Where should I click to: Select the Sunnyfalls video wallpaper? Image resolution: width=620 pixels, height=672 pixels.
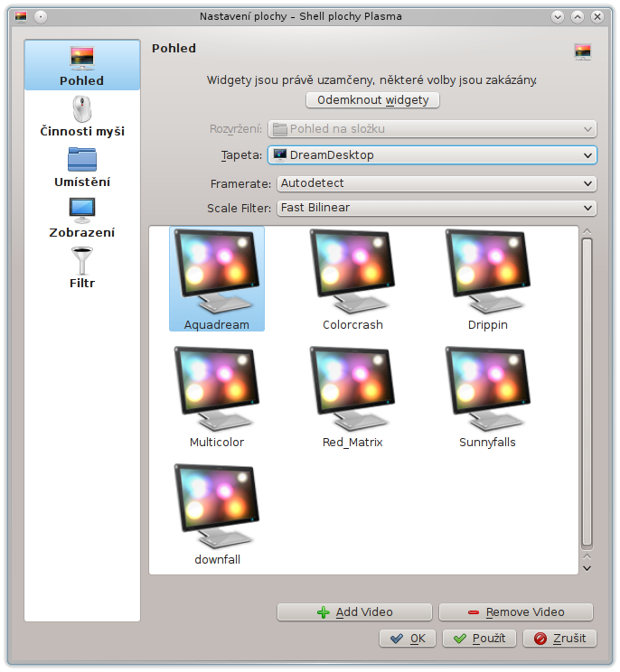tap(488, 397)
